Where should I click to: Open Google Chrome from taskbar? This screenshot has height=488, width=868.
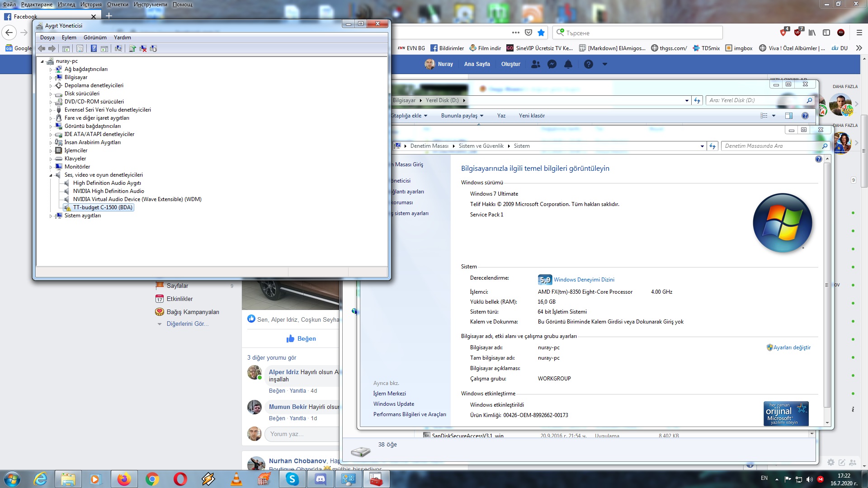point(152,479)
